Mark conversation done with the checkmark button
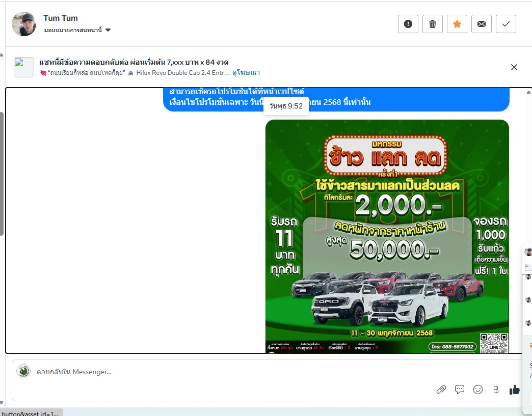 506,24
